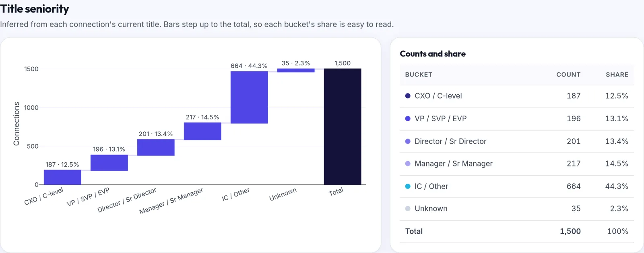
Task: Select the 'Manager / Sr Manager' table row label
Action: (x=454, y=164)
